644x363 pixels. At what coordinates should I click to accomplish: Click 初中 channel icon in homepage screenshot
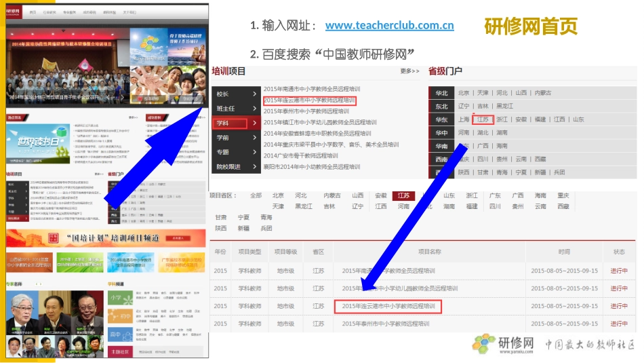(121, 316)
